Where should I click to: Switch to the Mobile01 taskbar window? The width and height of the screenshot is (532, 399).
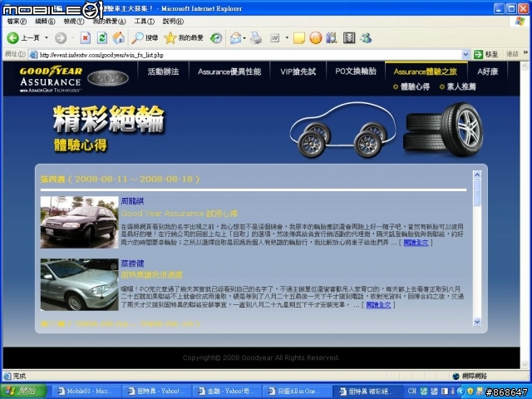85,392
